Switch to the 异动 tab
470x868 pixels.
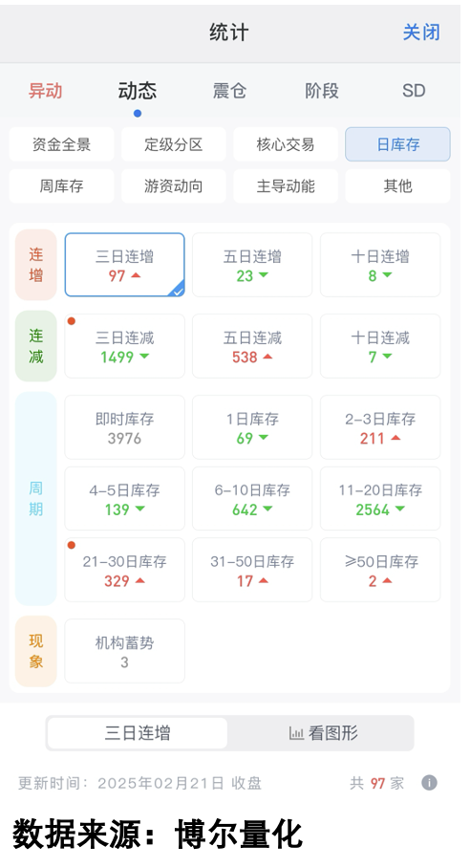pyautogui.click(x=45, y=90)
